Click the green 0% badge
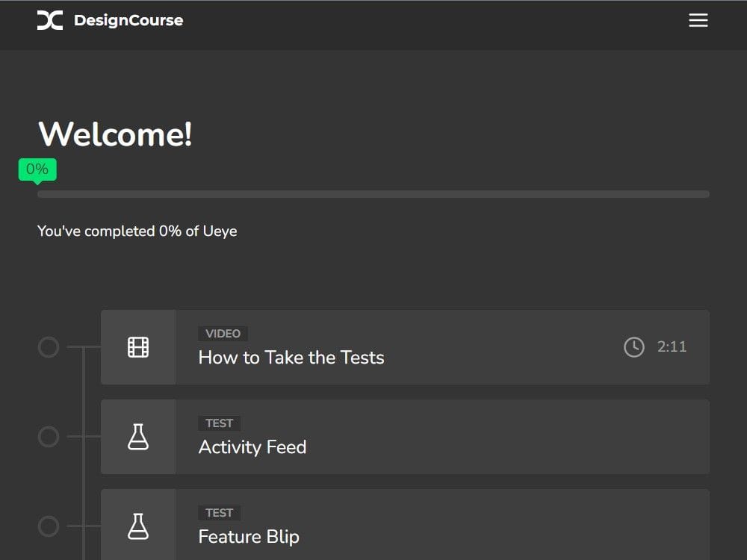The width and height of the screenshot is (747, 560). [x=37, y=168]
